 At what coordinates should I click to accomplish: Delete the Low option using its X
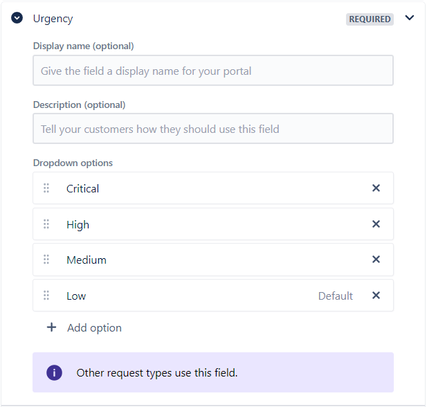click(376, 295)
